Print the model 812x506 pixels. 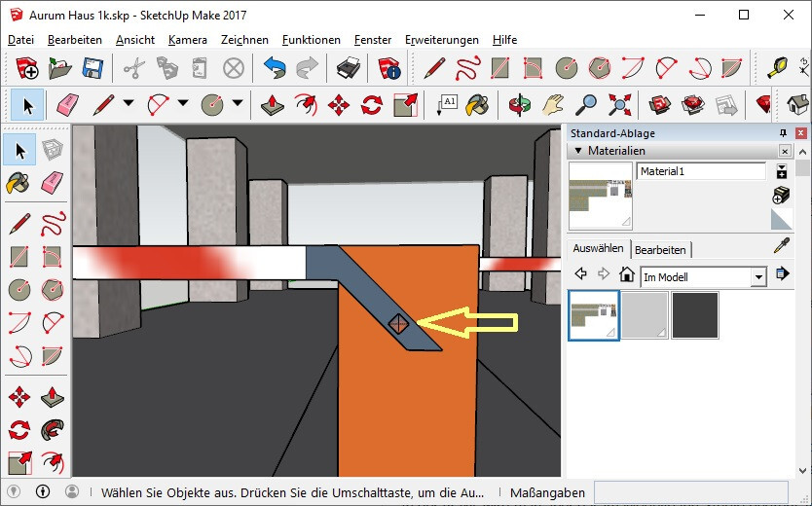(x=348, y=68)
